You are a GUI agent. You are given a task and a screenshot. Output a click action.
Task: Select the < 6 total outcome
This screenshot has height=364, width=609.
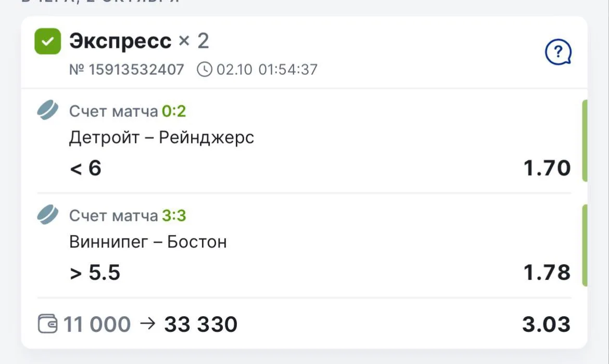(x=85, y=168)
